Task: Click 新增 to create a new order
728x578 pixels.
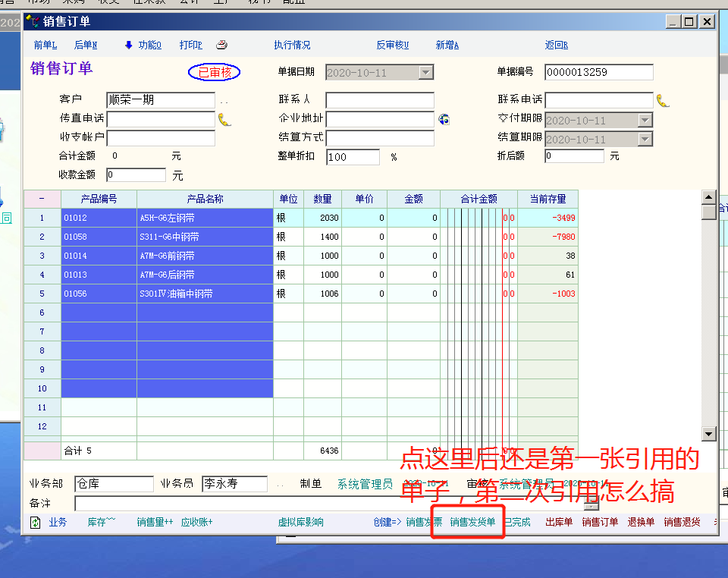Action: tap(447, 46)
